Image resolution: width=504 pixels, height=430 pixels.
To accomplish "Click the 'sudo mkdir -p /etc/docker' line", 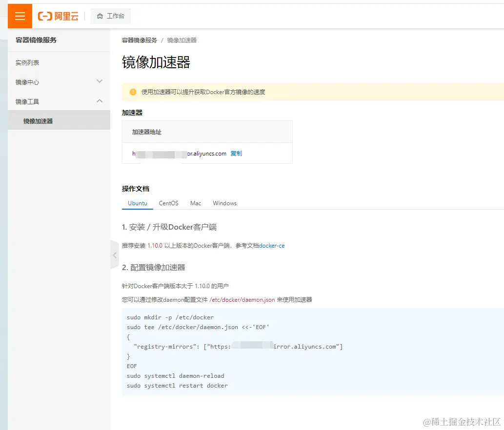I will (x=170, y=317).
